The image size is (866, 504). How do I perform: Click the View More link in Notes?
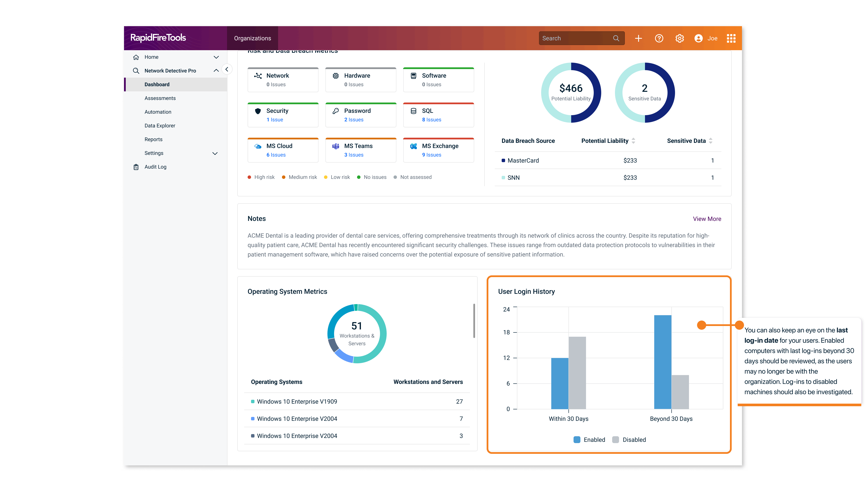[x=707, y=219]
